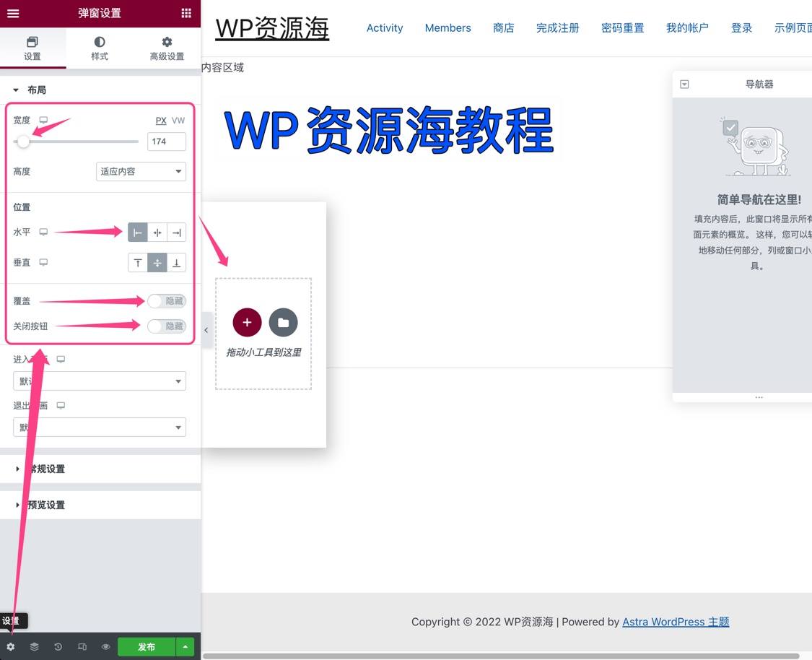Open the navigator layers icon in bottom toolbar
The height and width of the screenshot is (660, 812).
click(34, 647)
